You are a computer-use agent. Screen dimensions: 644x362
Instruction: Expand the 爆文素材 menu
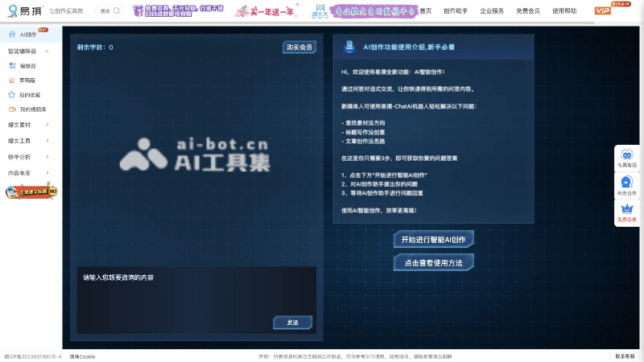[48, 125]
